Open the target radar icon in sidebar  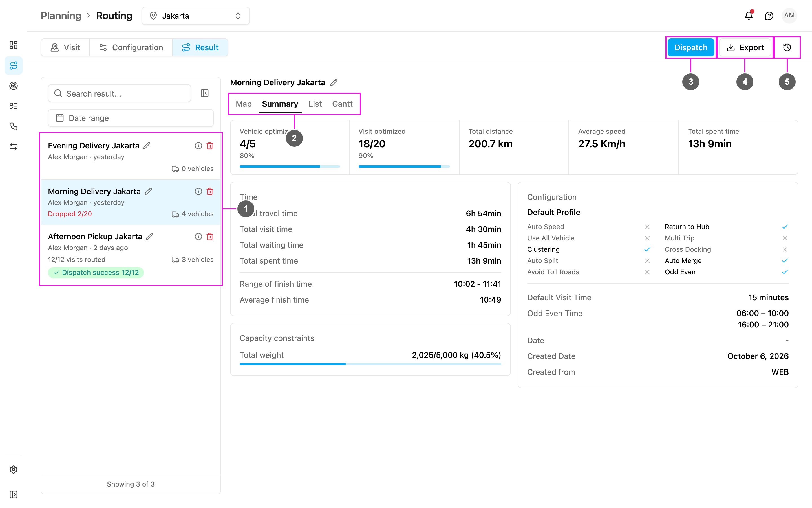[14, 86]
